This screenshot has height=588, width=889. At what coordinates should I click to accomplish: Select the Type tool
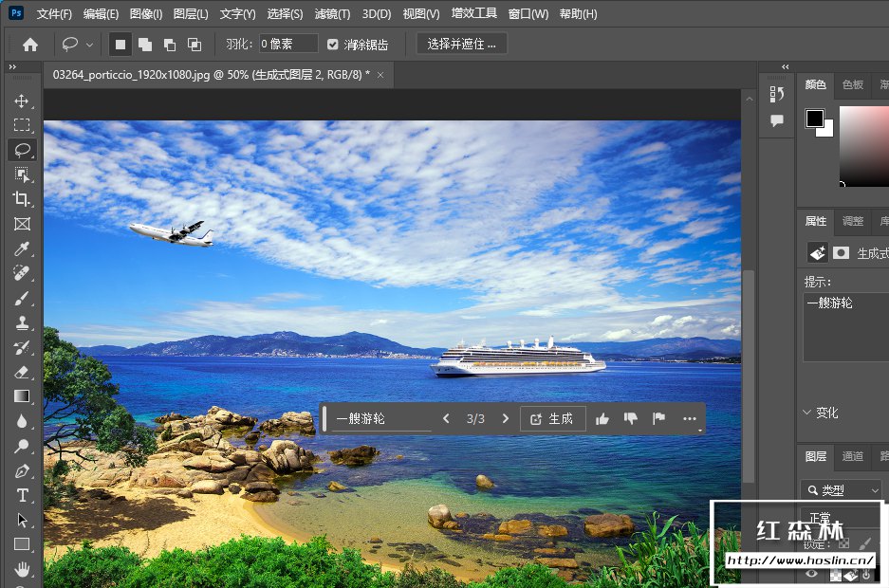tap(22, 496)
